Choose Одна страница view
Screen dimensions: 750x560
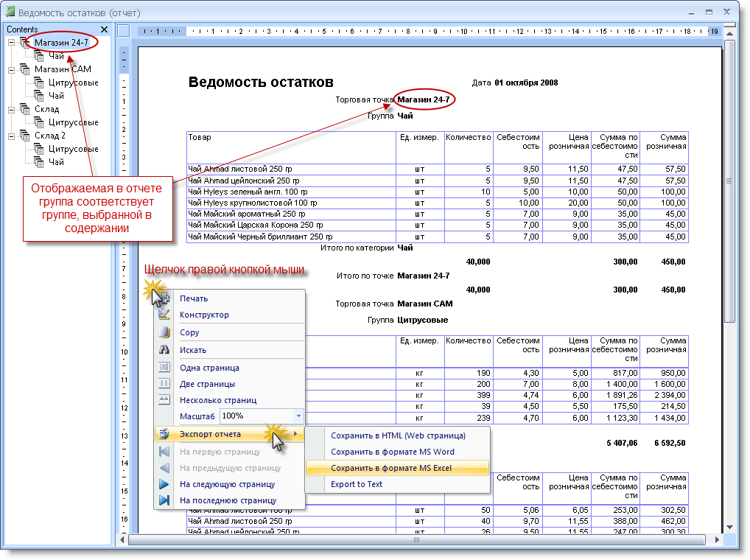point(209,368)
